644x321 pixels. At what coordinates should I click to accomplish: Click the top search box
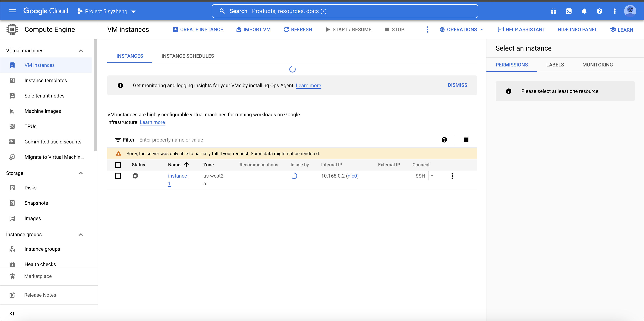(x=345, y=11)
